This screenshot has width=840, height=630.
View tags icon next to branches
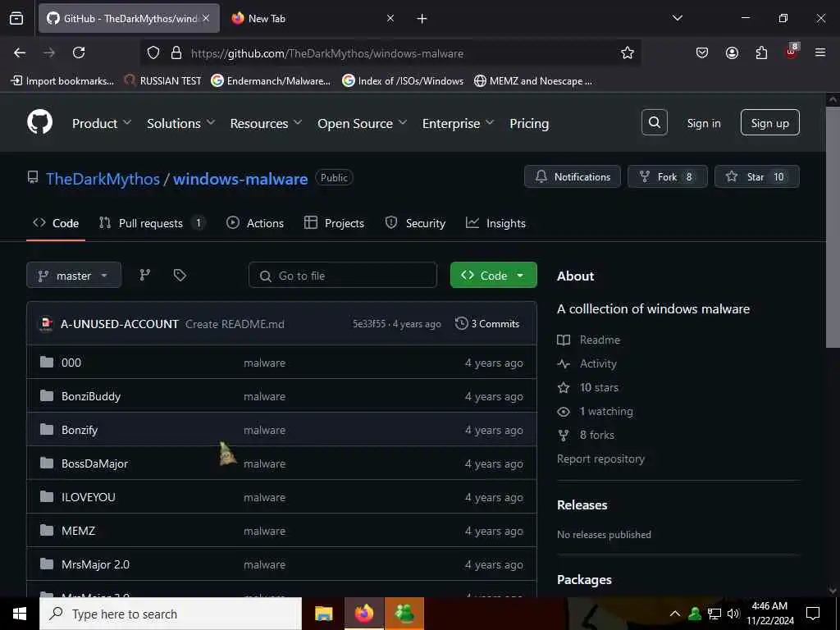(x=180, y=275)
